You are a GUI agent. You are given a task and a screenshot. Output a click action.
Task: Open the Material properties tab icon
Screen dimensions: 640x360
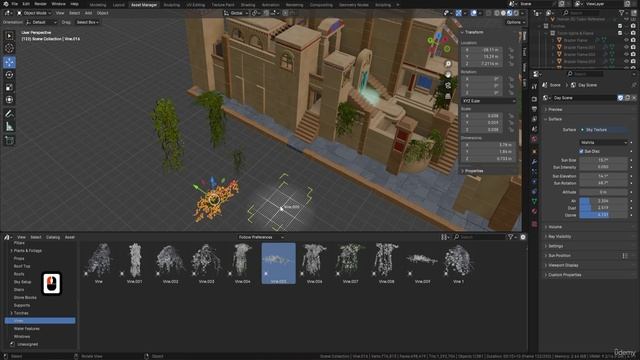pos(534,211)
